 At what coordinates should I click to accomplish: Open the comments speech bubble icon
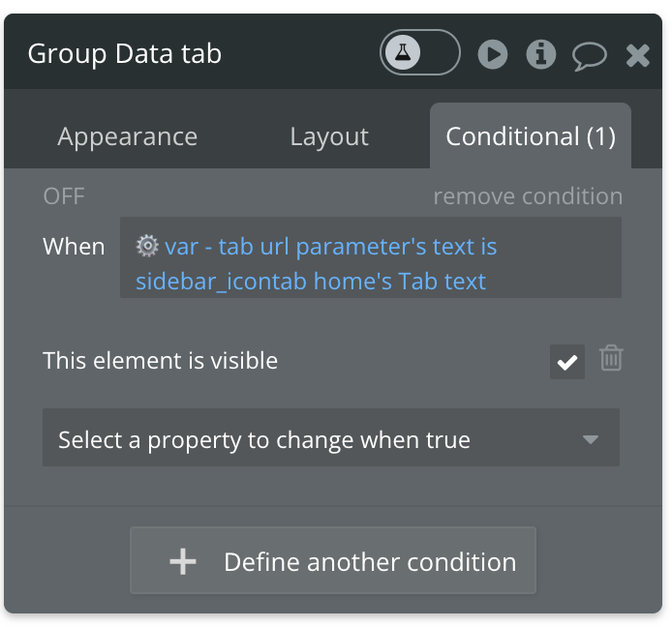point(589,55)
